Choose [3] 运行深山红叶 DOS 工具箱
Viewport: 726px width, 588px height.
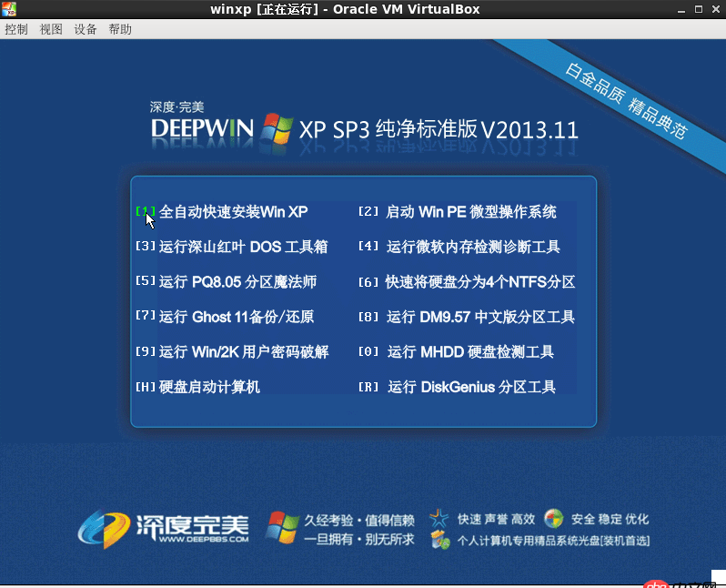(x=231, y=247)
